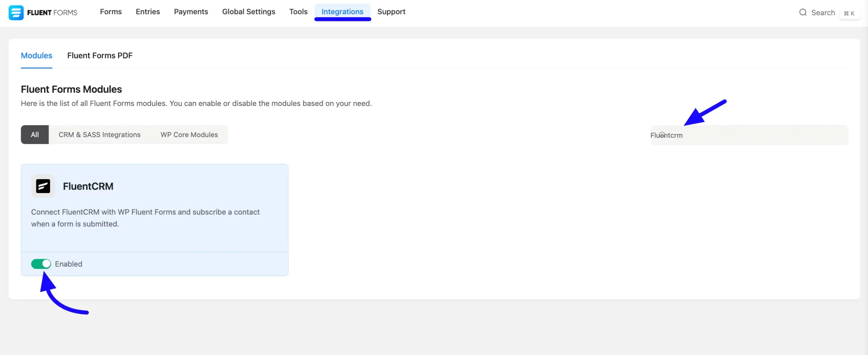
Task: Click the FluentCRM module logo icon
Action: 43,186
